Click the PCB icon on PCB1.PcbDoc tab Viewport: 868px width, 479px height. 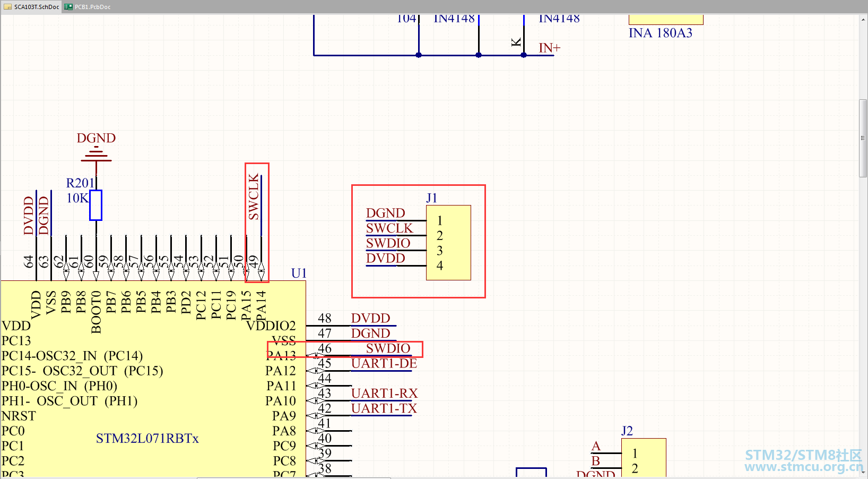coord(68,7)
